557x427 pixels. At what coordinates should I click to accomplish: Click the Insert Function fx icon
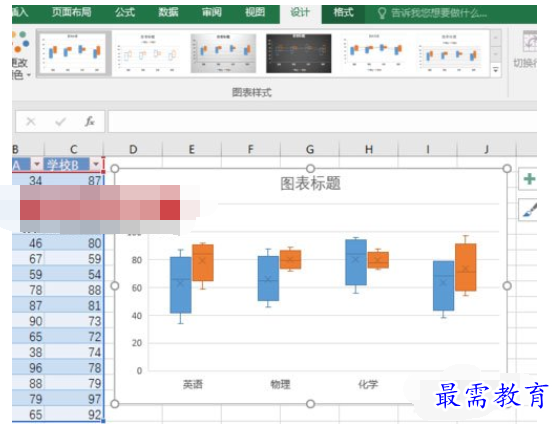click(x=90, y=121)
